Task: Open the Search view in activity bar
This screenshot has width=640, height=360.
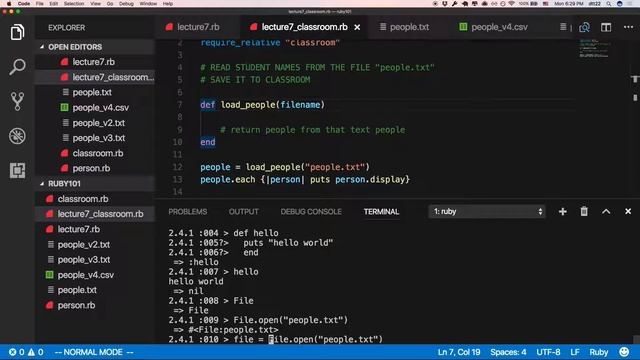Action: [x=17, y=67]
